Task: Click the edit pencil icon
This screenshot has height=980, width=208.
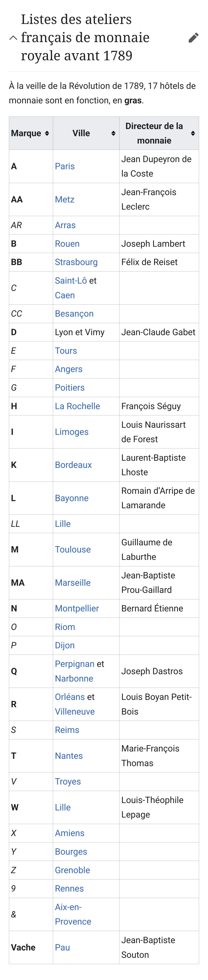Action: coord(193,38)
